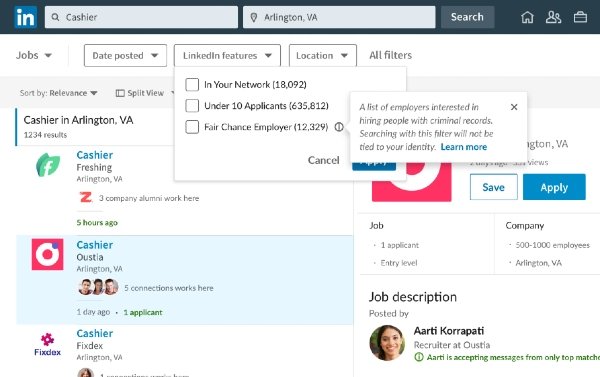Follow the Learn more link
600x377 pixels.
point(464,147)
